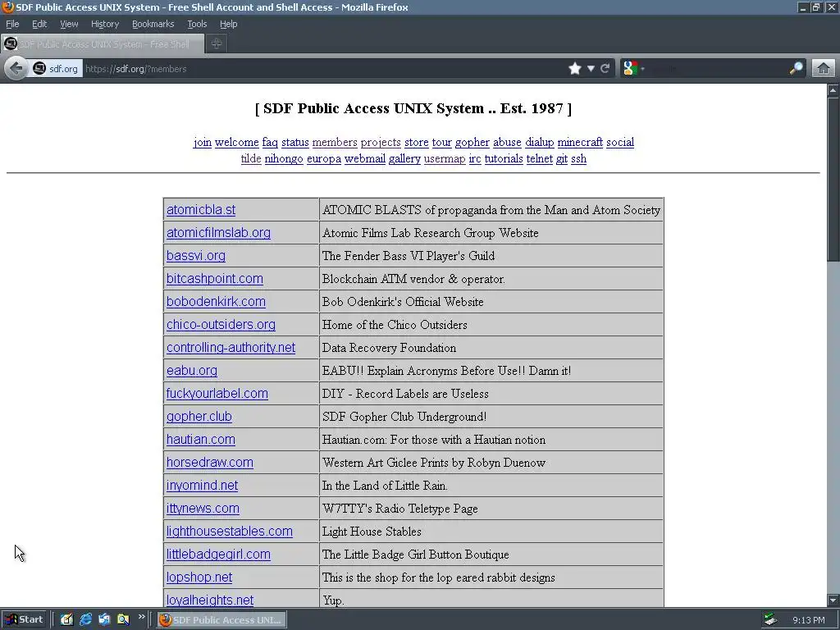This screenshot has height=630, width=840.
Task: Open hautian.com link
Action: click(201, 440)
